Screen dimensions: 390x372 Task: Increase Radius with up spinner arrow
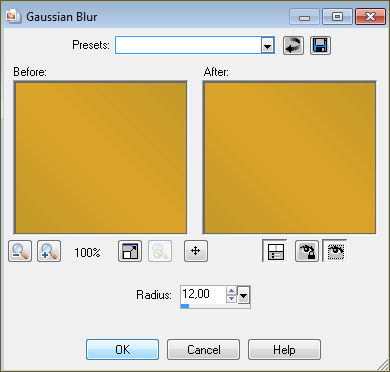coord(231,291)
